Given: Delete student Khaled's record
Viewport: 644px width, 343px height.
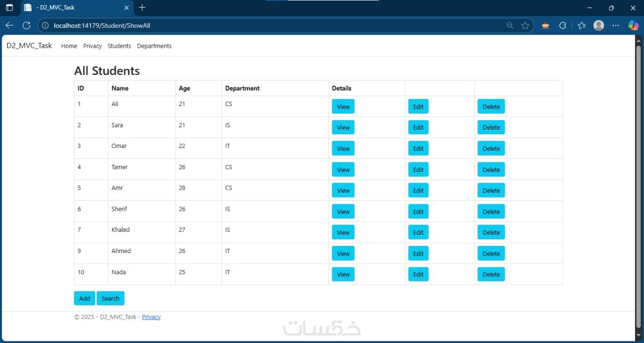Looking at the screenshot, I should click(x=491, y=232).
